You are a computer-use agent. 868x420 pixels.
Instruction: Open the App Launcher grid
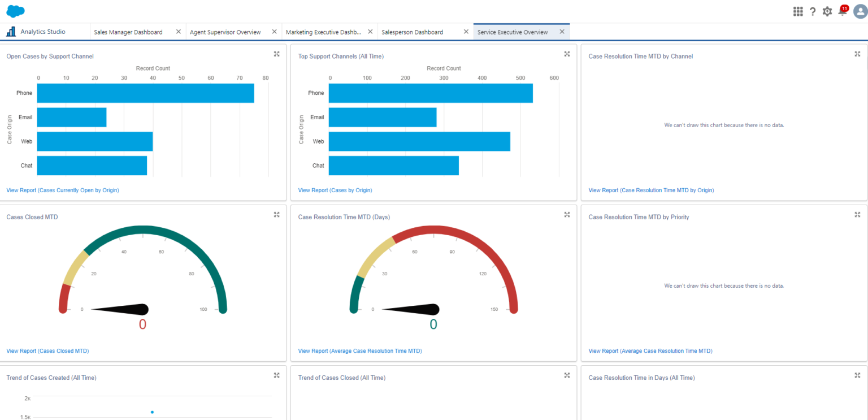797,11
